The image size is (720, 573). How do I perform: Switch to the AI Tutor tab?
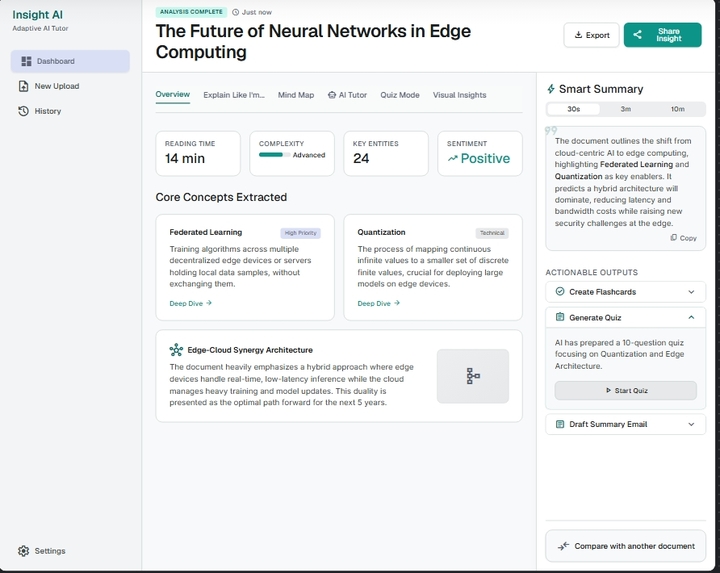tap(347, 95)
